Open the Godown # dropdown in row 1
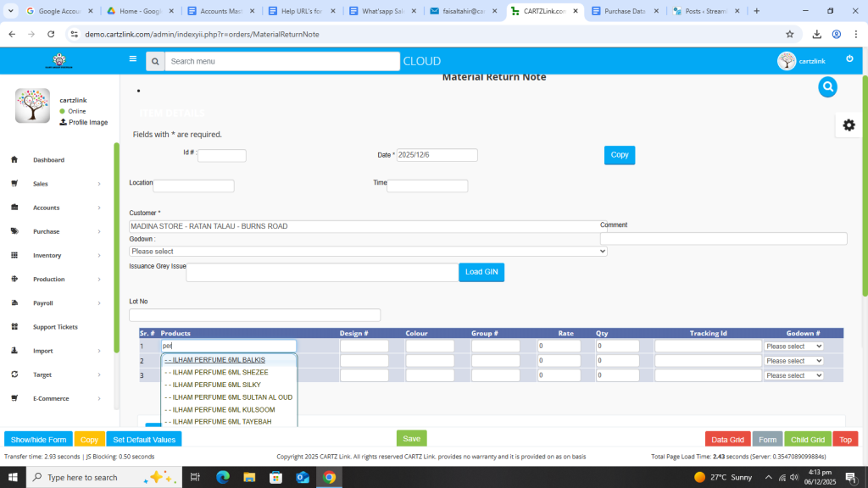 (x=793, y=347)
